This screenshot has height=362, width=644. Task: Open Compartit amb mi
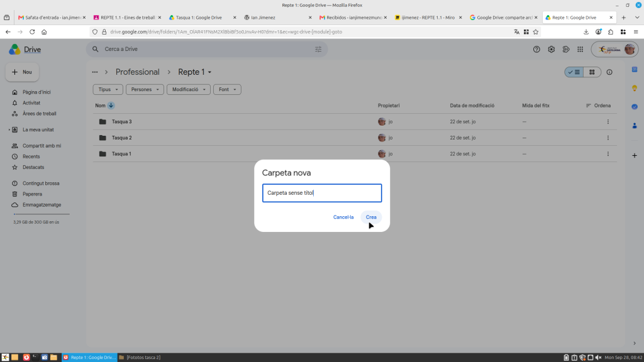[42, 146]
